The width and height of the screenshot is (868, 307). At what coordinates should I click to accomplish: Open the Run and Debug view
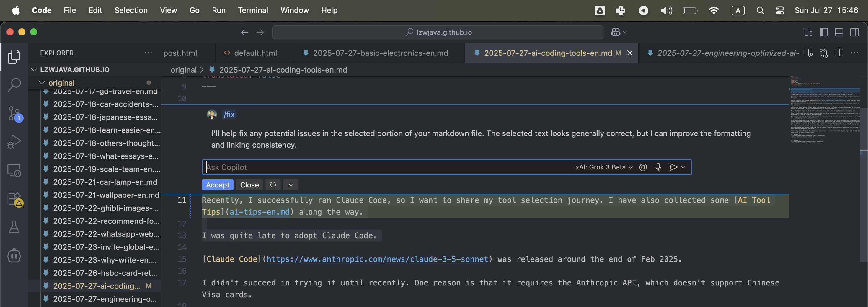14,141
